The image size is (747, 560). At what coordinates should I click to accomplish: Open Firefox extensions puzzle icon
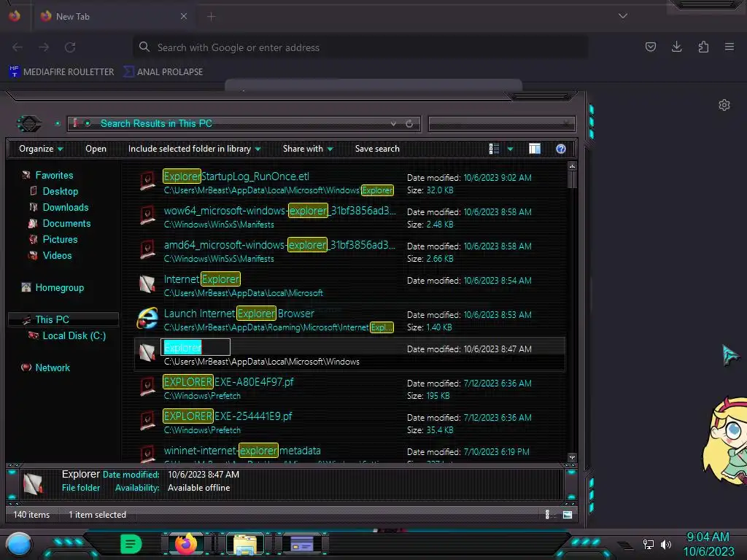(x=703, y=47)
